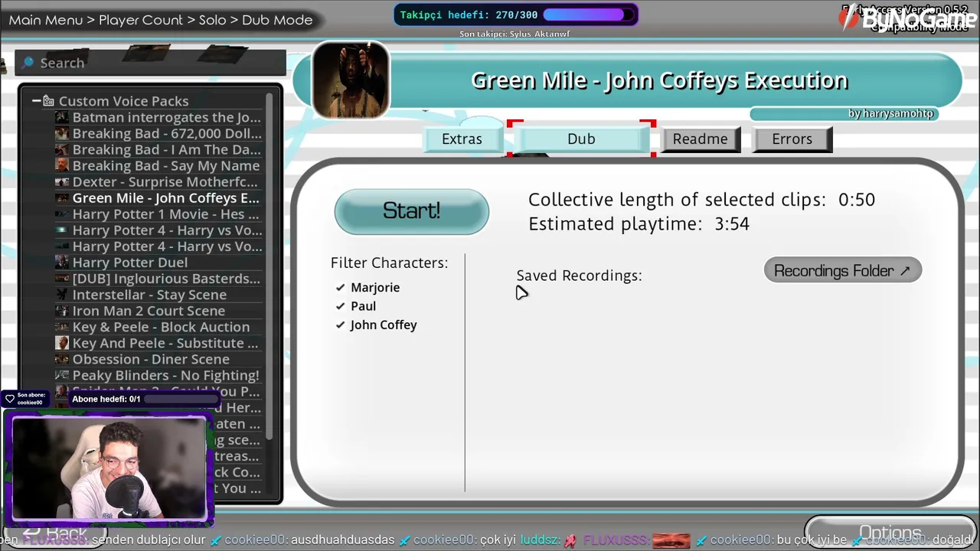Click the Dexter Surprise pack thumbnail
Viewport: 980px width, 551px height.
[61, 181]
